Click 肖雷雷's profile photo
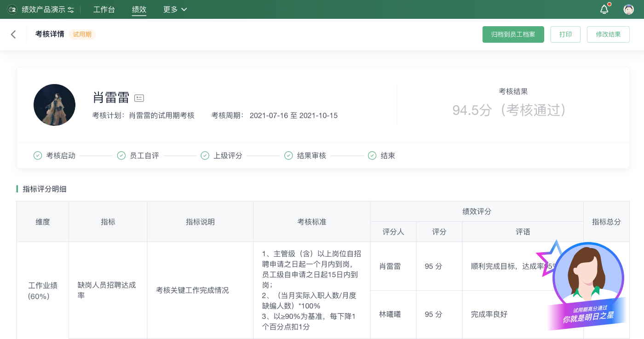 (x=54, y=105)
